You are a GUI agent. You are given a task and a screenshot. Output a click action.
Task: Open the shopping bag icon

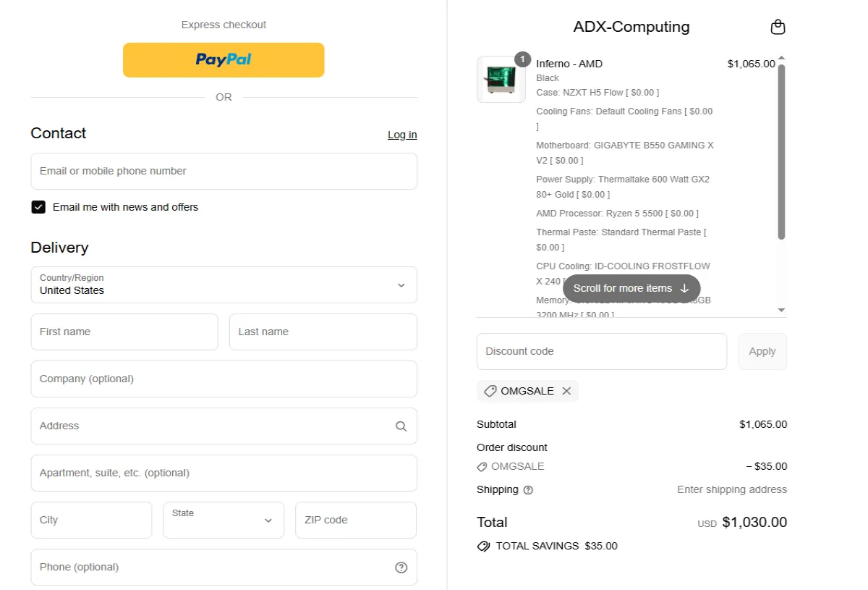coord(778,27)
